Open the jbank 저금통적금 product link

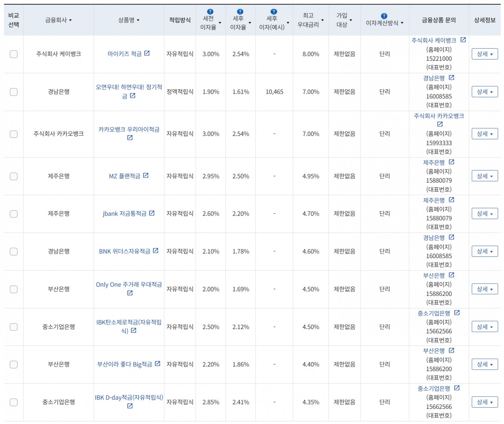point(125,214)
